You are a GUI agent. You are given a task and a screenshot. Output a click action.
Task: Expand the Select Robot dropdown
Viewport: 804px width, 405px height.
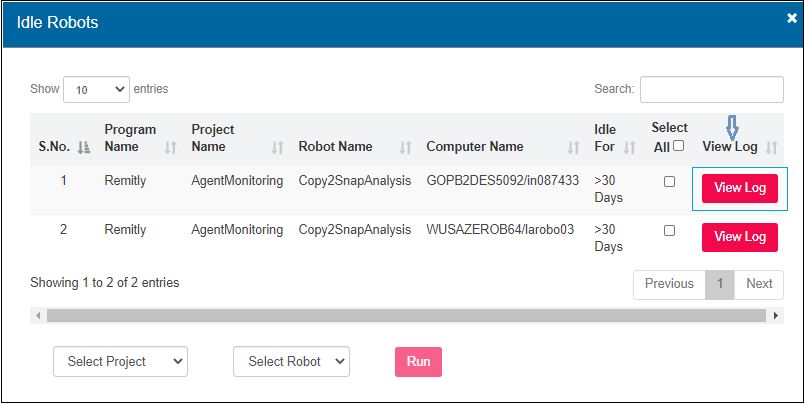coord(291,362)
